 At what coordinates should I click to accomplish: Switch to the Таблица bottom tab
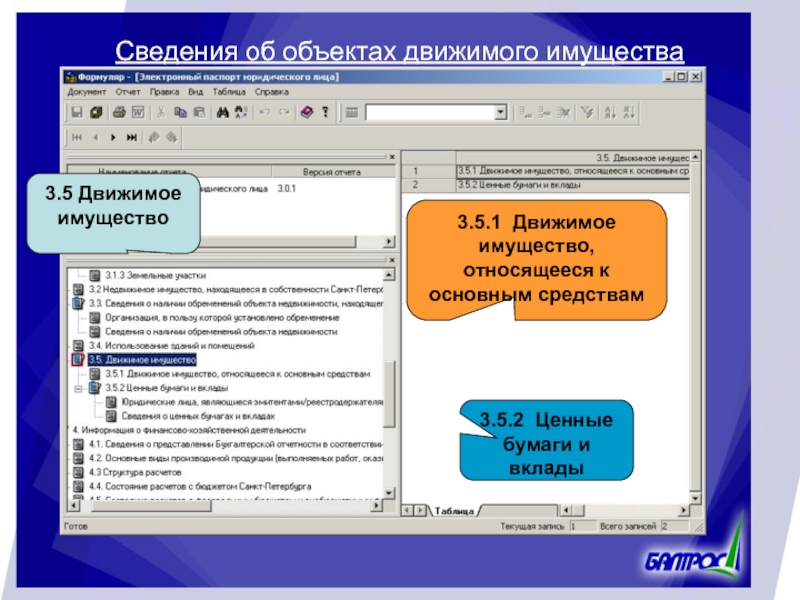click(453, 510)
